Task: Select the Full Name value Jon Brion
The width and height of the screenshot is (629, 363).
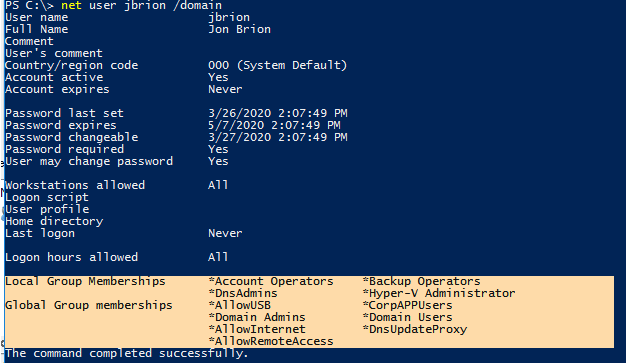Action: coord(239,30)
